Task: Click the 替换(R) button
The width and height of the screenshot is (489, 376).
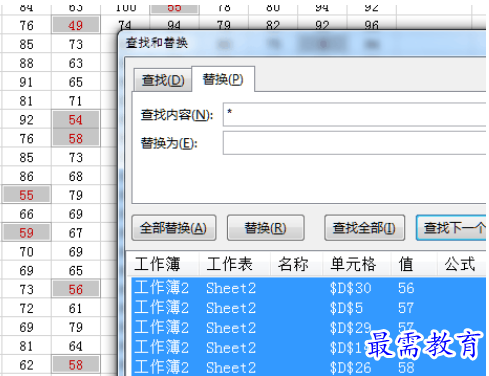Action: pos(266,228)
